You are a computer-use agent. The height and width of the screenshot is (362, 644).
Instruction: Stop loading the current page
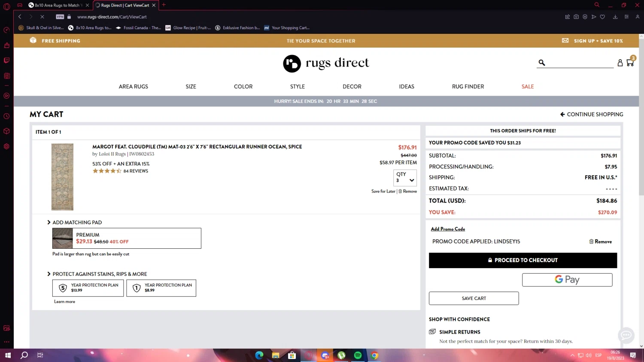(x=42, y=17)
